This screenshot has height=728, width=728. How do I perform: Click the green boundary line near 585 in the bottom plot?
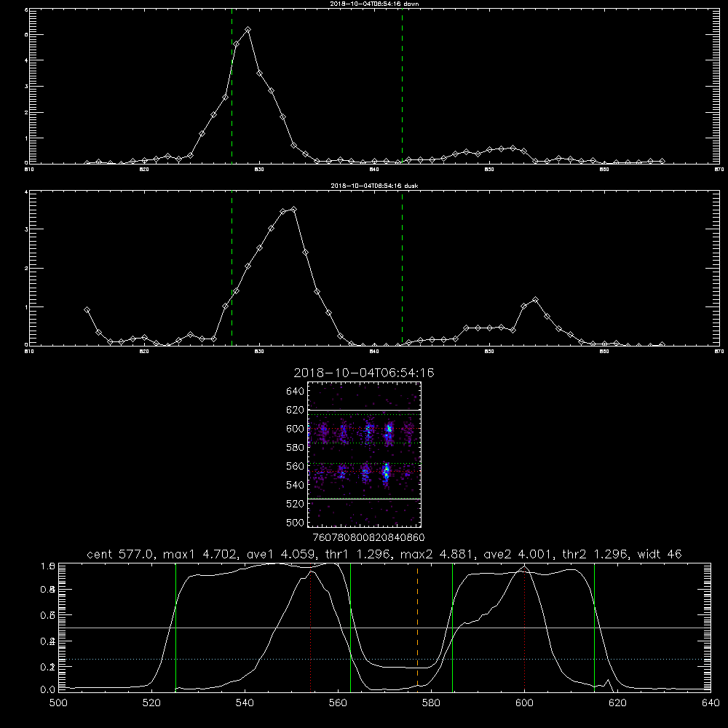point(453,627)
